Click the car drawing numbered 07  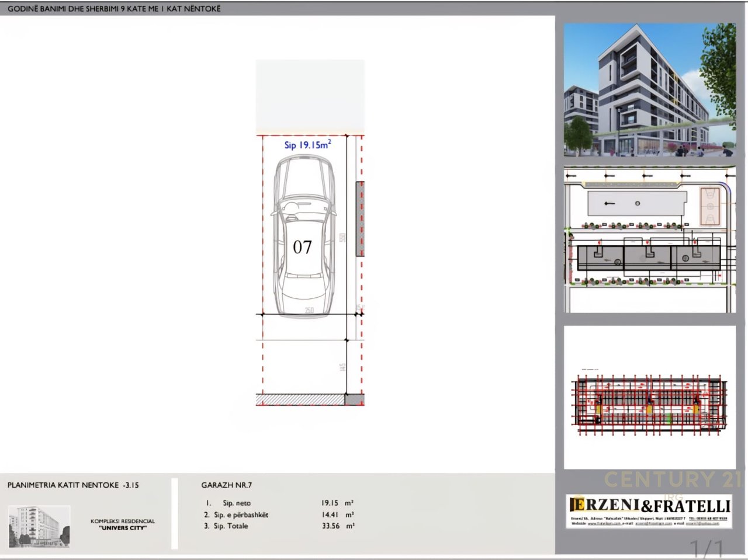coord(303,238)
